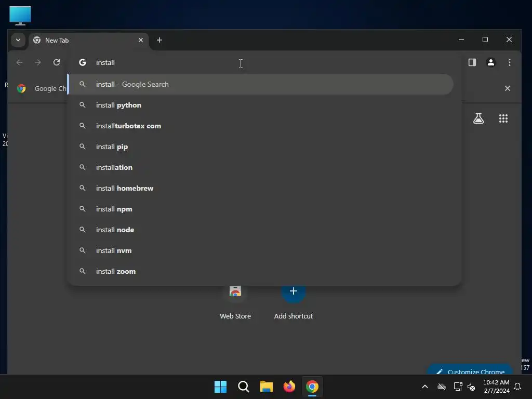Image resolution: width=532 pixels, height=399 pixels.
Task: Open the profile avatar menu
Action: (x=490, y=62)
